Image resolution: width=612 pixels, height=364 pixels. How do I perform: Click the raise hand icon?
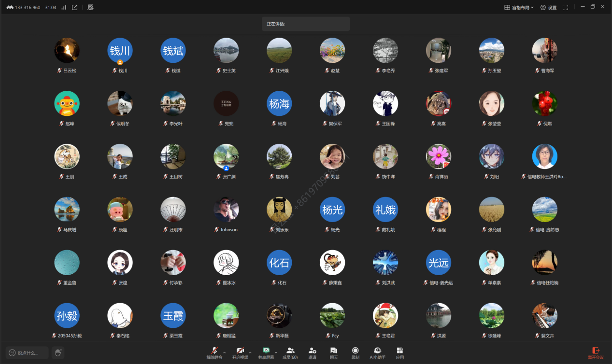(x=57, y=353)
